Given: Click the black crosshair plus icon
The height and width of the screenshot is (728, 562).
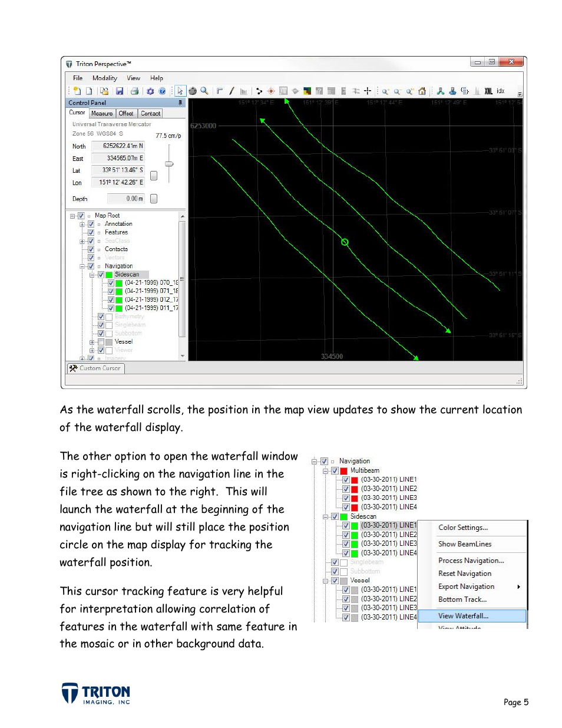Looking at the screenshot, I should [x=368, y=91].
